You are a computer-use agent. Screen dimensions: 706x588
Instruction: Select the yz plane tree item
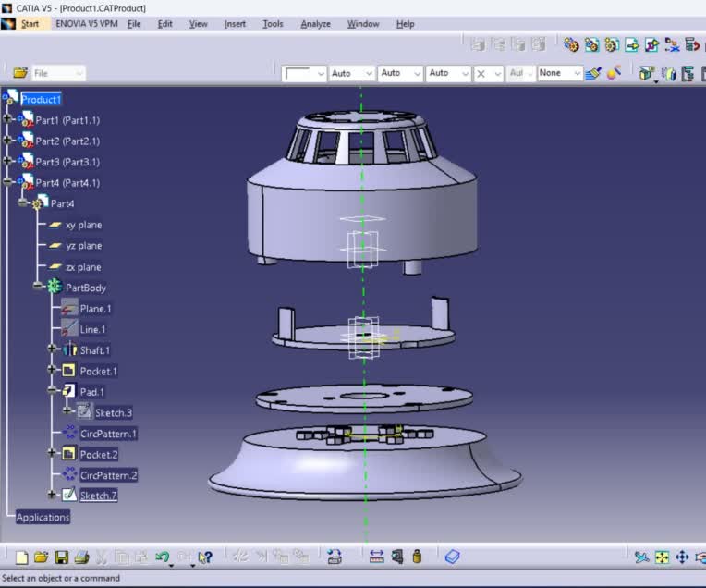coord(84,246)
